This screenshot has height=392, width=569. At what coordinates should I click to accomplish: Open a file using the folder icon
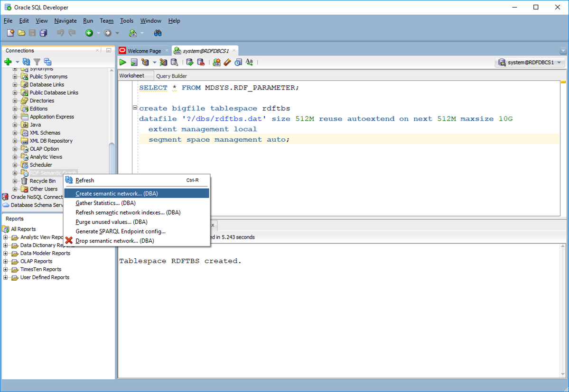pos(21,33)
